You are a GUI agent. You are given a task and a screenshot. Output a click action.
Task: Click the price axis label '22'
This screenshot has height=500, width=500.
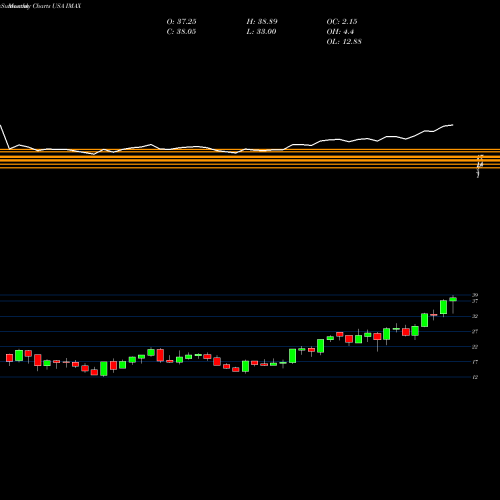475,347
